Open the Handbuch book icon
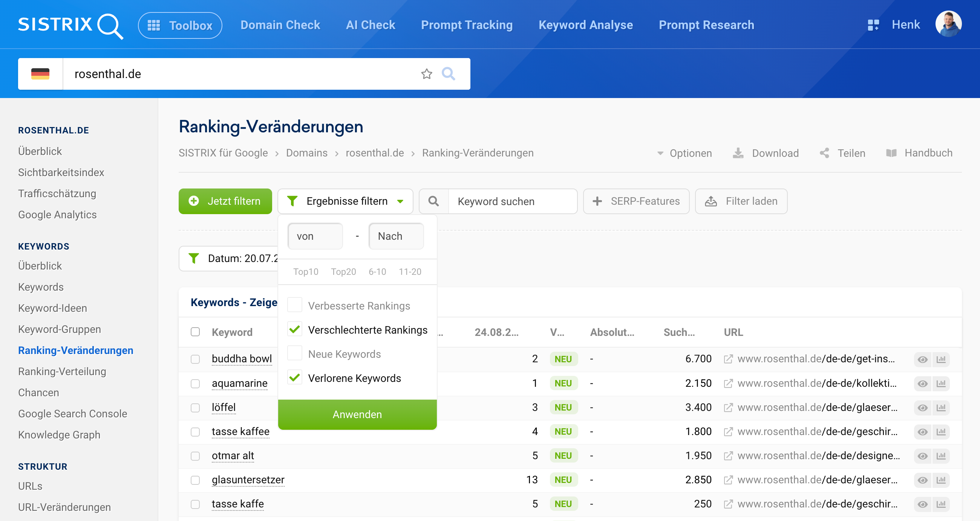The image size is (980, 521). coord(891,153)
